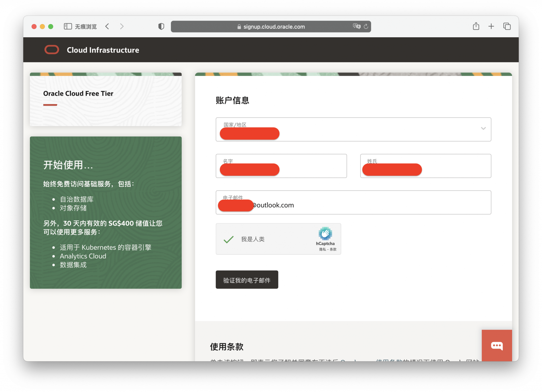Open the red chat support widget

tap(497, 345)
